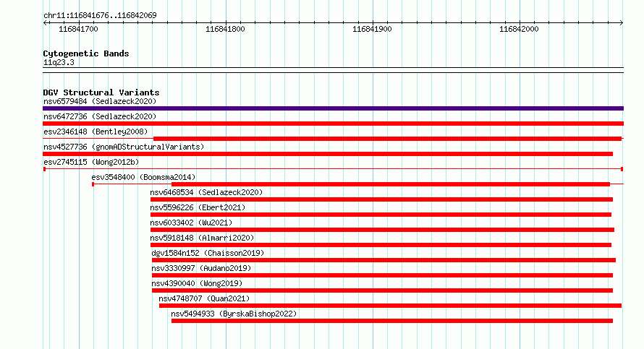This screenshot has height=349, width=644.
Task: Click the red nsv5918148 variant bar
Action: coord(381,245)
